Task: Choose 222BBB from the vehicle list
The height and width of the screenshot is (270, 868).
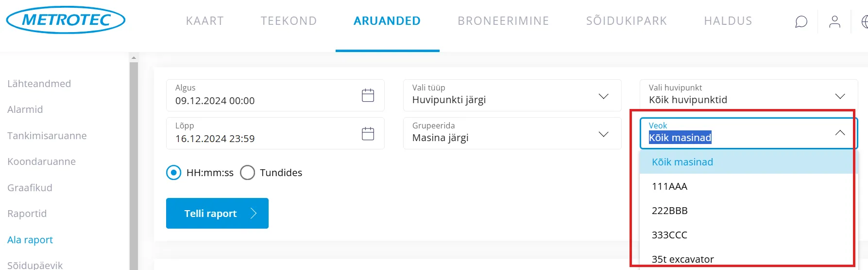Action: click(x=669, y=211)
